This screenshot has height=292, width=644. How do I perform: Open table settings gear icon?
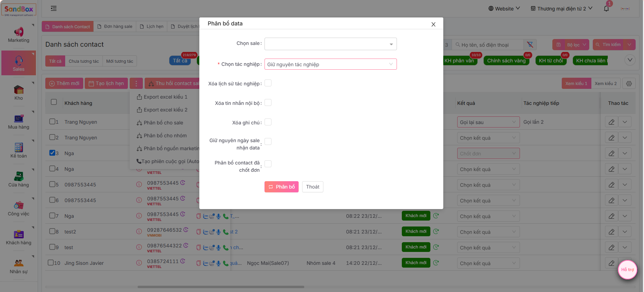click(629, 84)
